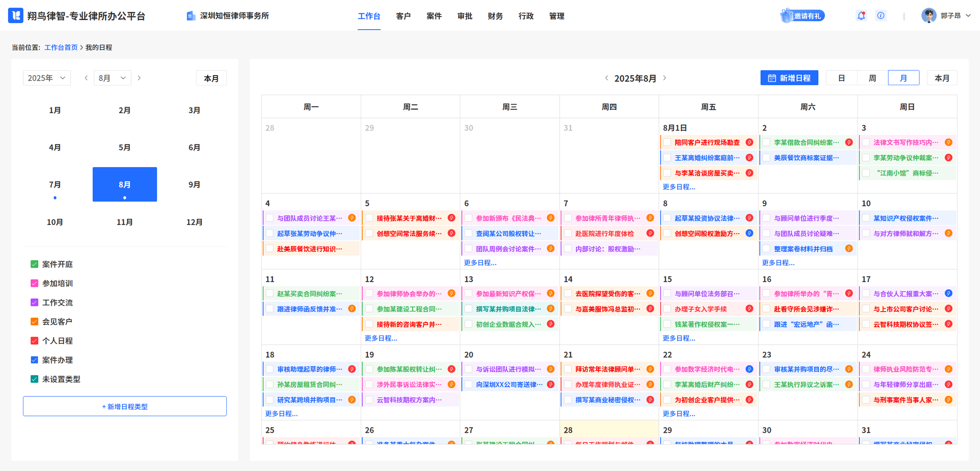Click the 个人日程 red color swatch
Viewport: 980px width, 471px height.
click(x=34, y=341)
